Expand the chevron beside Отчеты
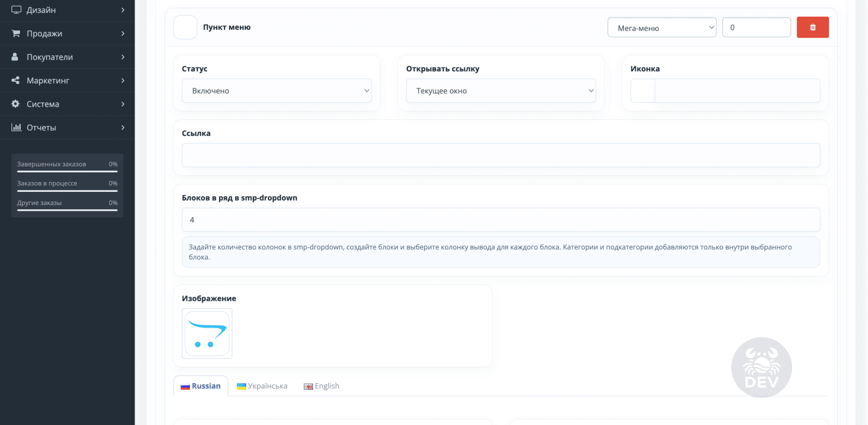 [123, 127]
